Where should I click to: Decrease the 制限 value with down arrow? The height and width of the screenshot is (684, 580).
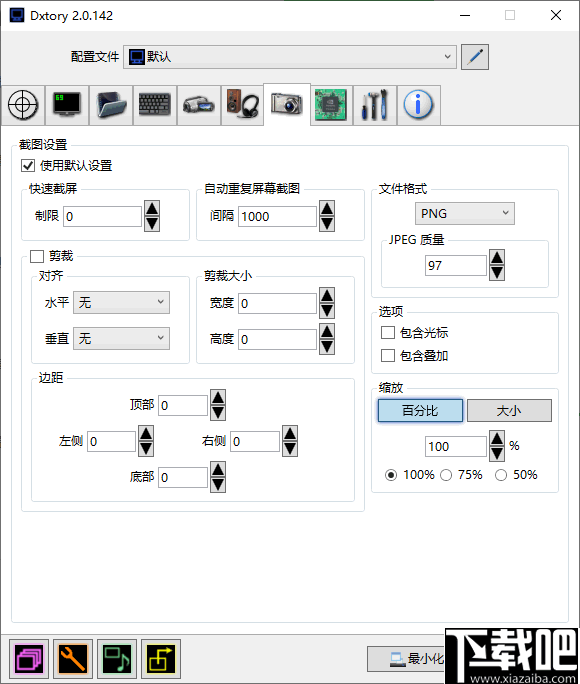[x=152, y=224]
